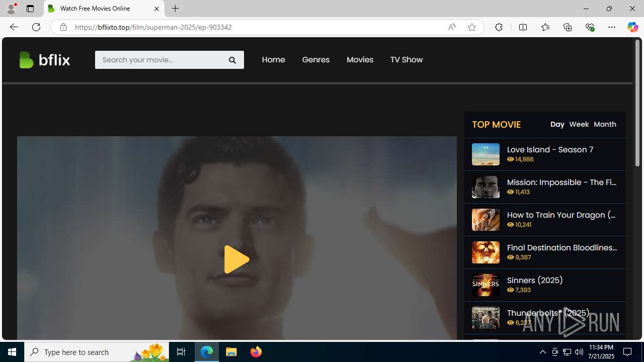Open Final Destination Bloodlines link
This screenshot has width=644, height=362.
(x=561, y=247)
